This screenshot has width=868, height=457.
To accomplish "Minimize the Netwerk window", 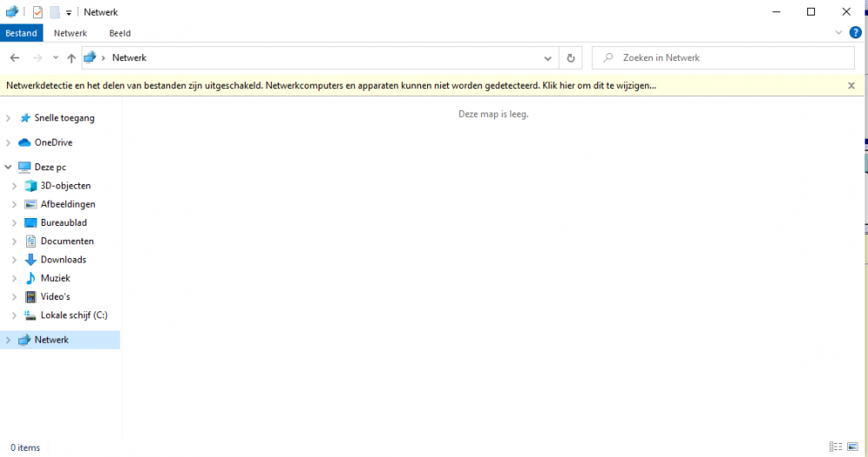I will click(776, 11).
